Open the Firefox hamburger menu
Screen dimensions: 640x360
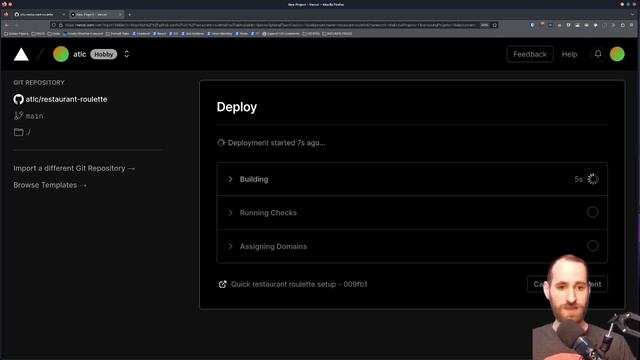tap(632, 25)
